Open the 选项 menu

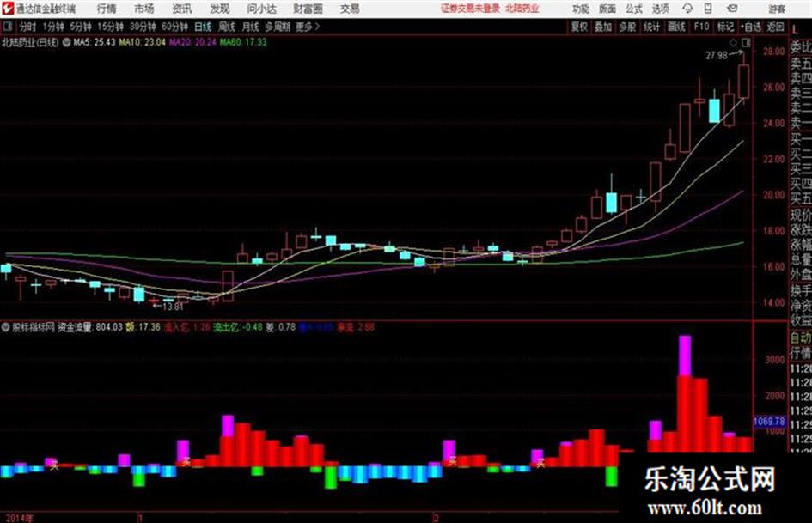click(x=660, y=9)
